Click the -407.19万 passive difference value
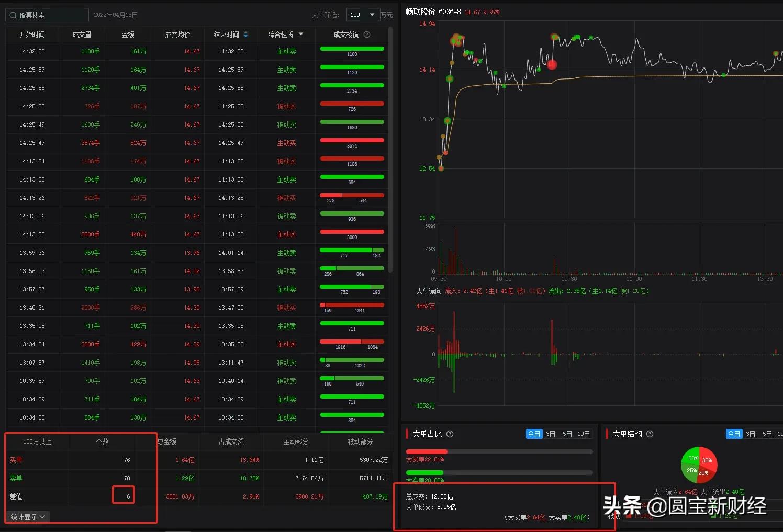This screenshot has height=532, width=783. point(374,496)
